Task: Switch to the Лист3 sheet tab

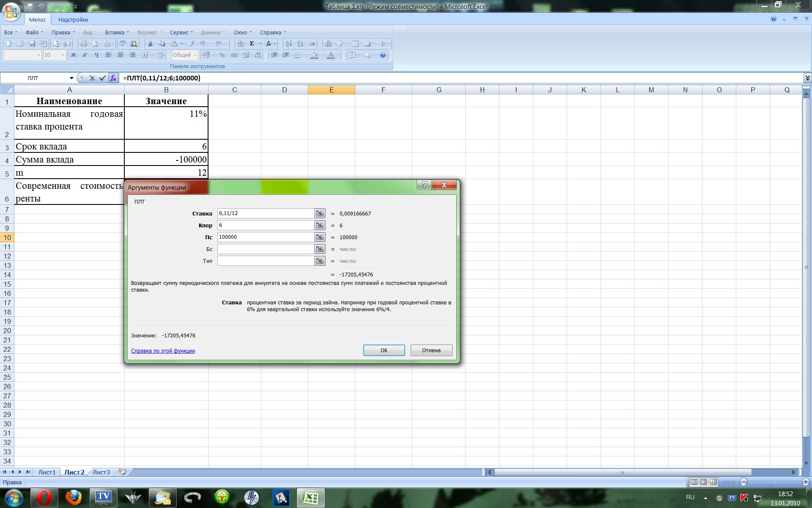Action: 101,472
